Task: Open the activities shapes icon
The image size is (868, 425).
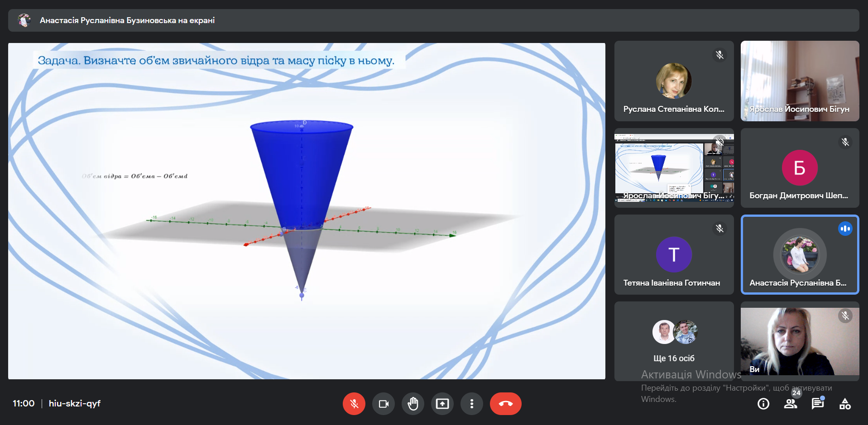Action: (845, 404)
